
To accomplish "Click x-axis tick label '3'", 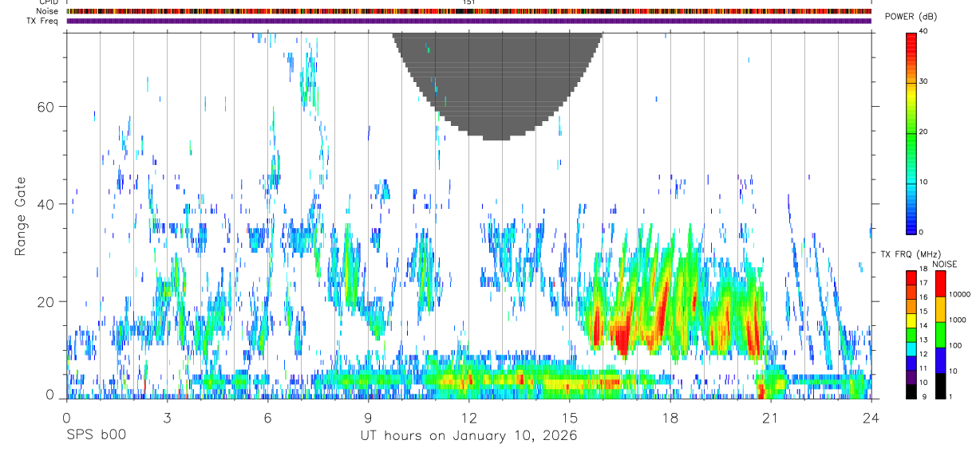I will (x=167, y=417).
